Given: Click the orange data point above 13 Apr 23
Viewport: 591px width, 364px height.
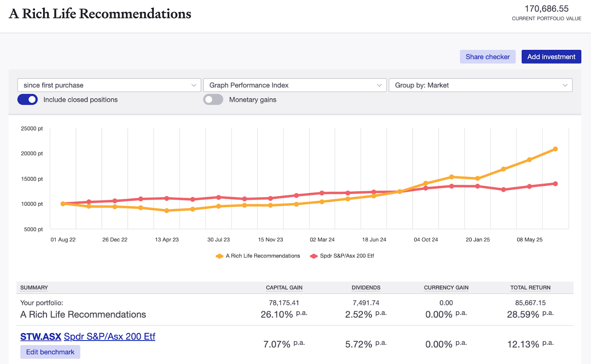Looking at the screenshot, I should click(x=167, y=211).
